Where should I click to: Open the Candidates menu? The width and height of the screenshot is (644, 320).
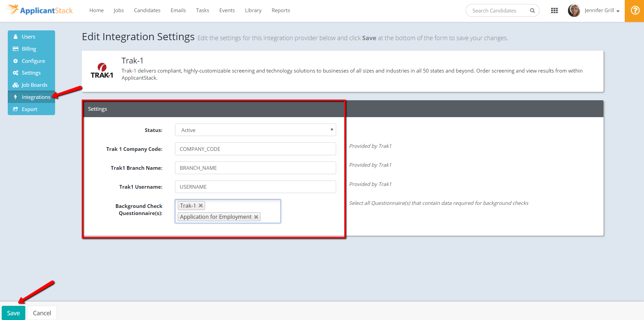(147, 10)
